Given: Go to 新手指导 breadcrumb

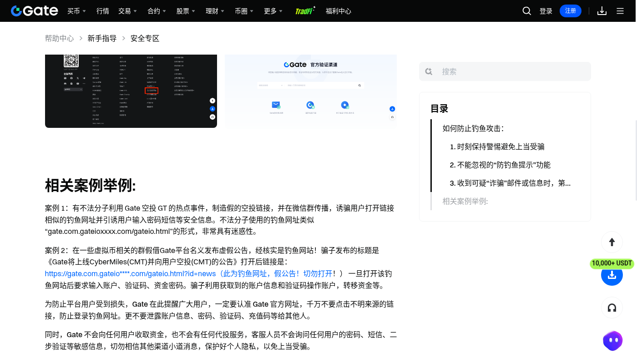Looking at the screenshot, I should pos(102,38).
